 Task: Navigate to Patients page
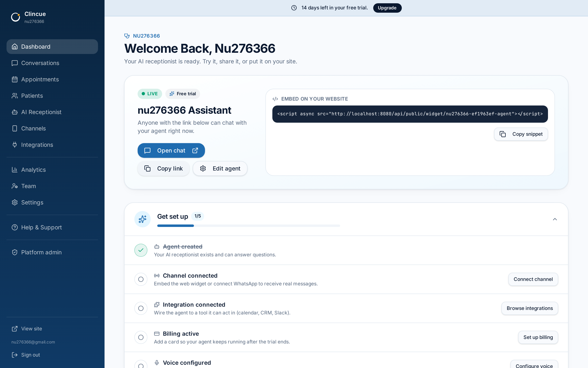click(52, 96)
